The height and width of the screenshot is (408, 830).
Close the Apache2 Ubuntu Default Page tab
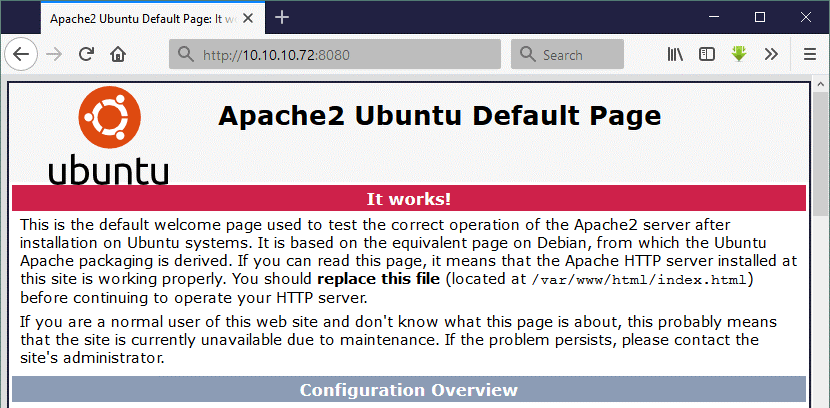248,19
